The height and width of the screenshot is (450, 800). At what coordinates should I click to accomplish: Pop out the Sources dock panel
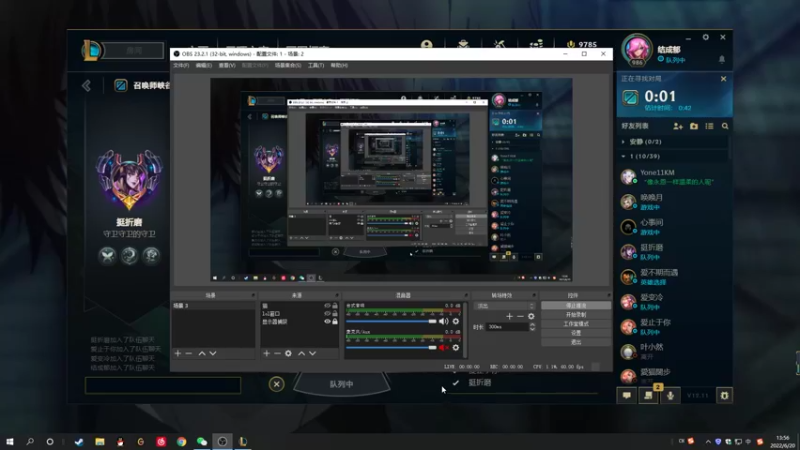(337, 295)
